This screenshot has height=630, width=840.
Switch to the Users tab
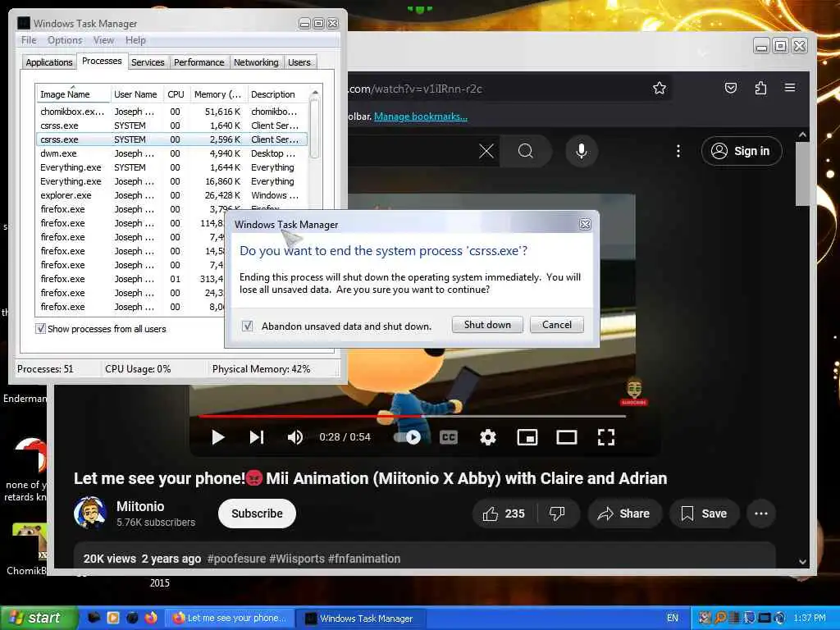coord(299,62)
